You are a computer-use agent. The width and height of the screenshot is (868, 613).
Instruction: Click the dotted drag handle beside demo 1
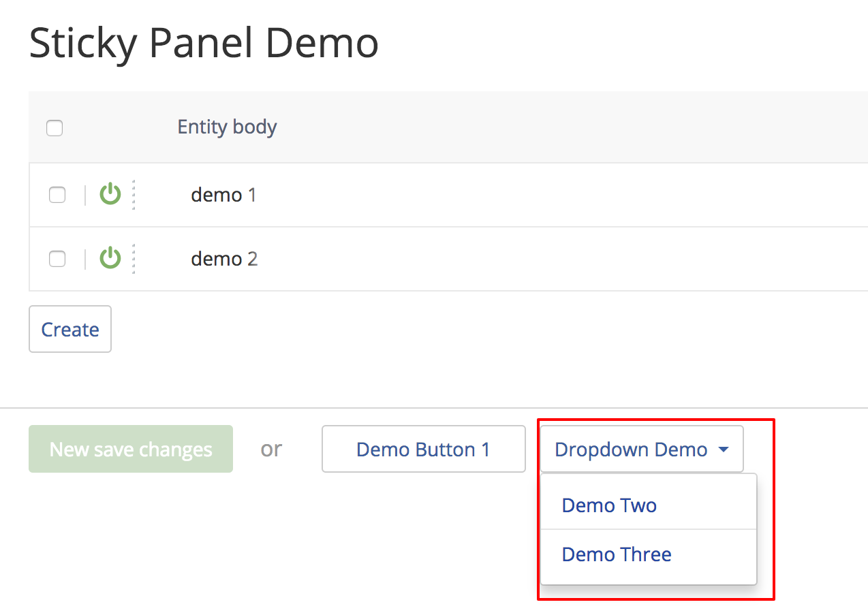pos(135,194)
